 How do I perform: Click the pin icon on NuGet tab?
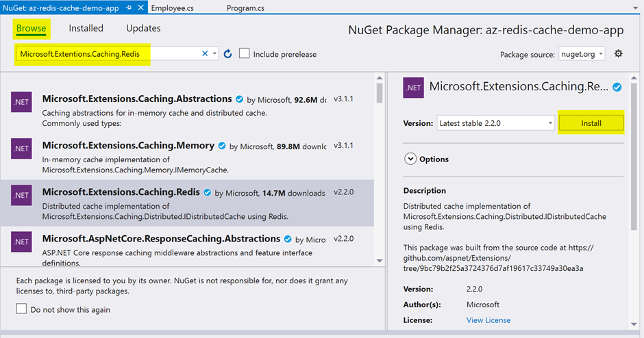pos(129,8)
